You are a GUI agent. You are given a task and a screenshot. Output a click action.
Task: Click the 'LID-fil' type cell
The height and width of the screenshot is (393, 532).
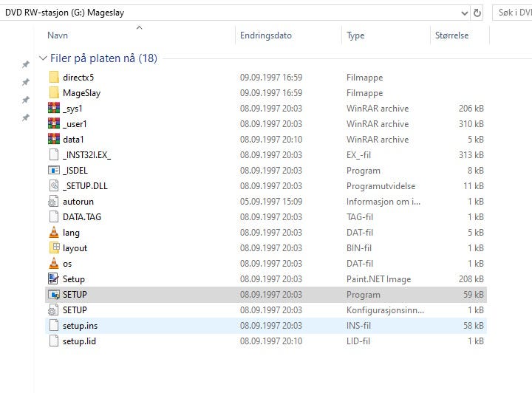[358, 341]
